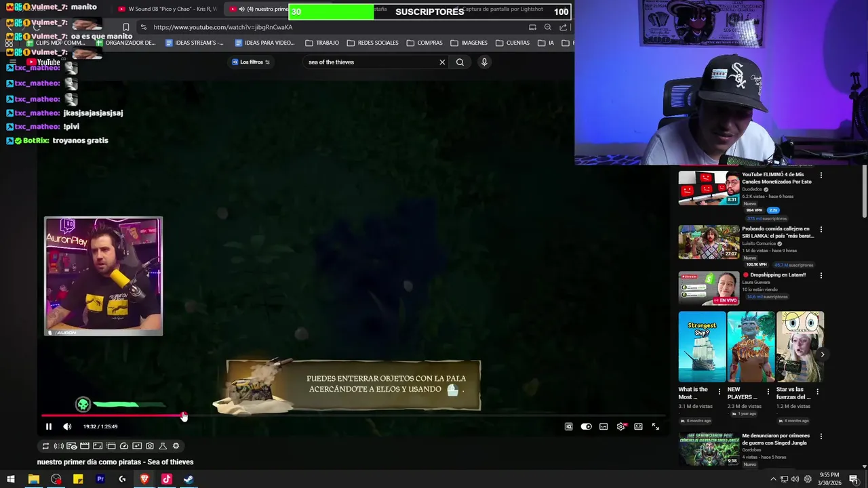Image resolution: width=868 pixels, height=488 pixels.
Task: Click the expand-frame icon in extension toolbar
Action: 98,446
